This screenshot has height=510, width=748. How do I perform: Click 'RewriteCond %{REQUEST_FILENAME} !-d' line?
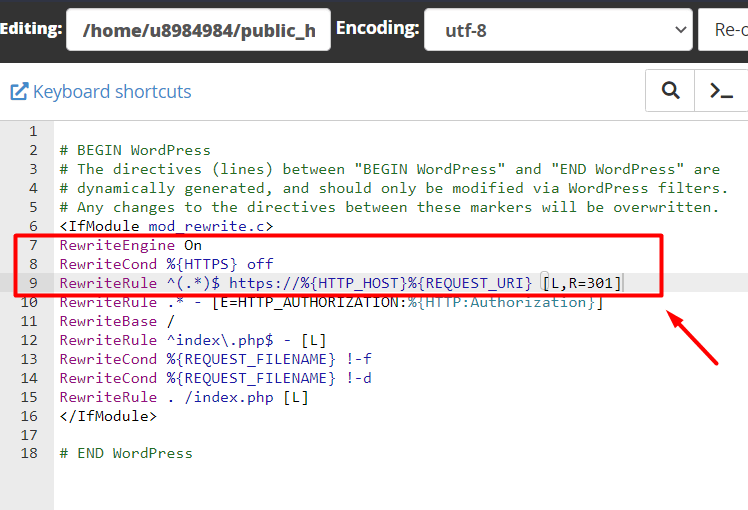pyautogui.click(x=216, y=378)
